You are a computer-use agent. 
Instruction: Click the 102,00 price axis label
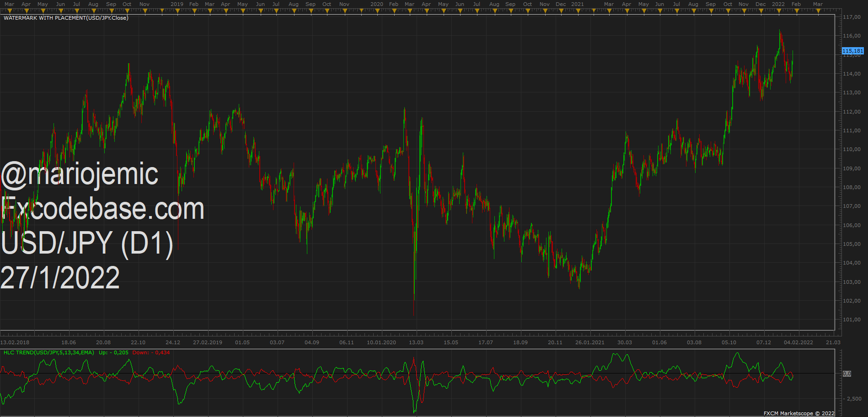852,301
